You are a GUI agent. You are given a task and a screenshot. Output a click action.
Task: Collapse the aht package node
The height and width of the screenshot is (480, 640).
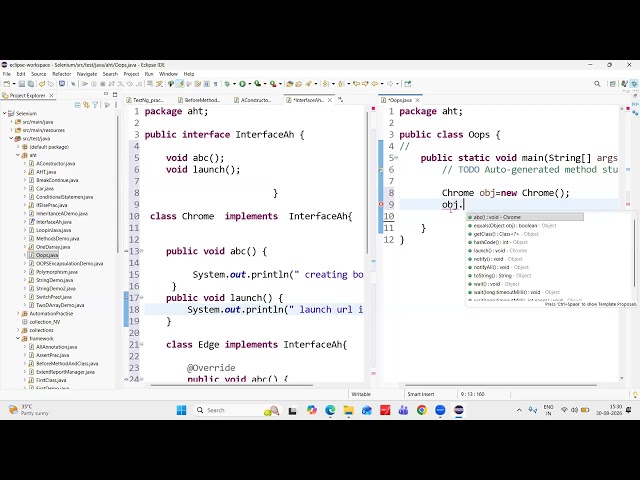18,155
